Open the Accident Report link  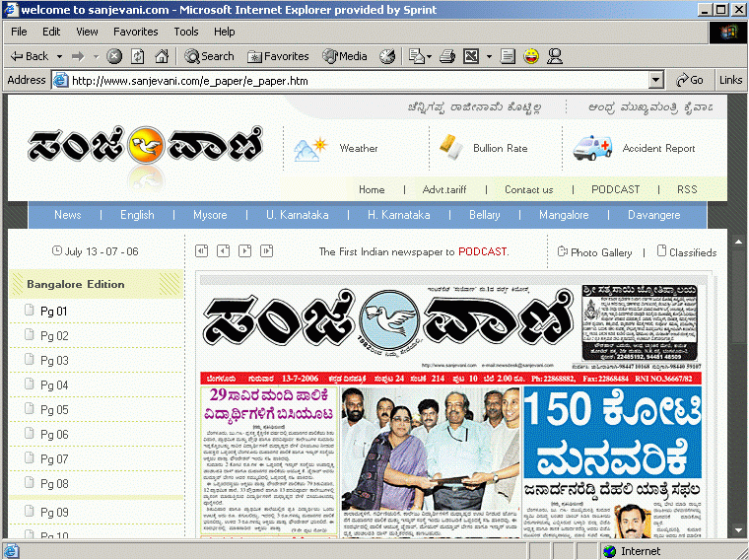[658, 148]
